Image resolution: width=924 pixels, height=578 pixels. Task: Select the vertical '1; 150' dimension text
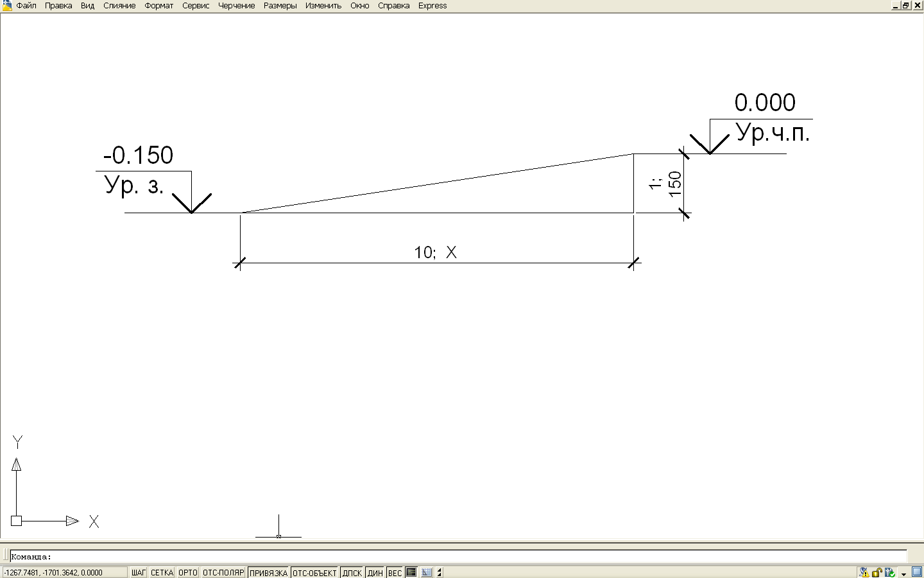[665, 184]
